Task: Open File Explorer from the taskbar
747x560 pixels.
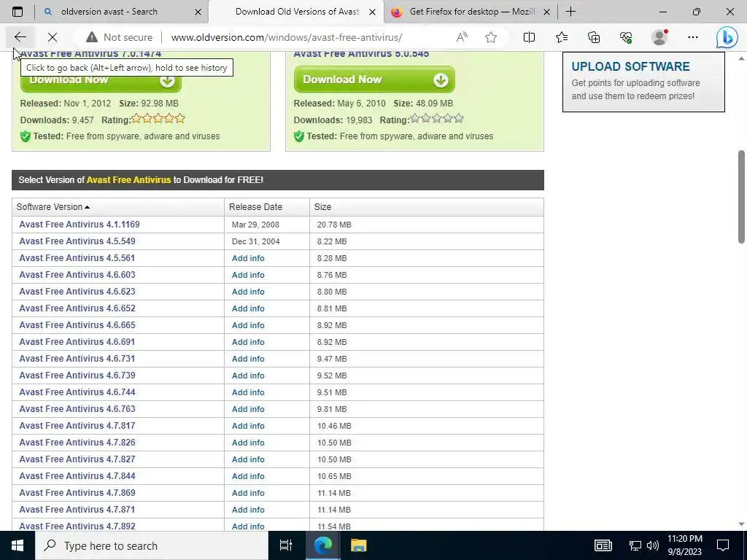Action: pos(359,545)
